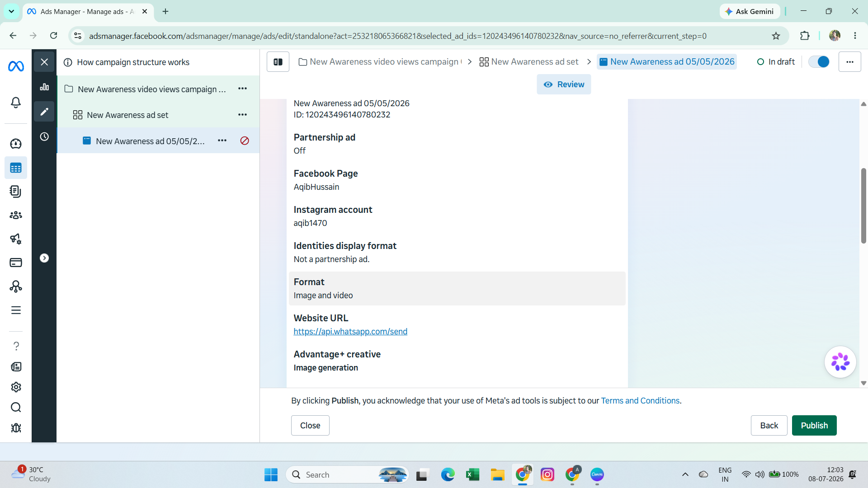
Task: Go back to the previous browser page
Action: click(x=13, y=36)
